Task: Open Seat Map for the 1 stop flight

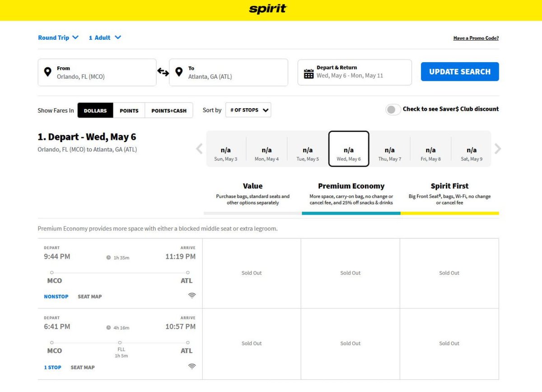Action: coord(83,367)
